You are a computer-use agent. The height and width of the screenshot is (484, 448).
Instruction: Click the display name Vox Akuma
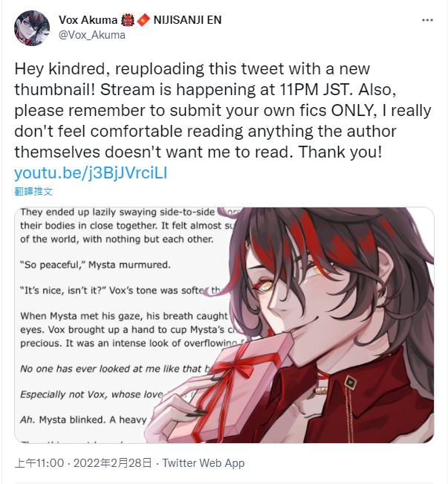point(88,20)
